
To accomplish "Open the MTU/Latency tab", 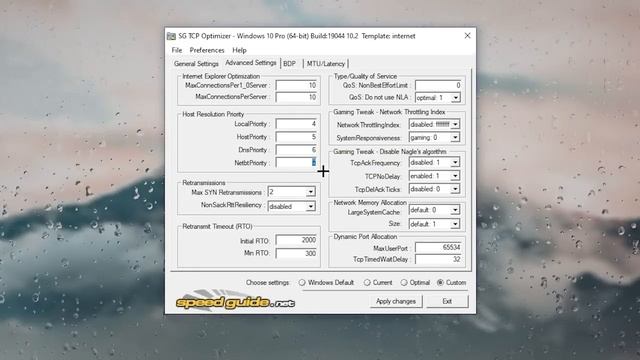I will coord(326,64).
